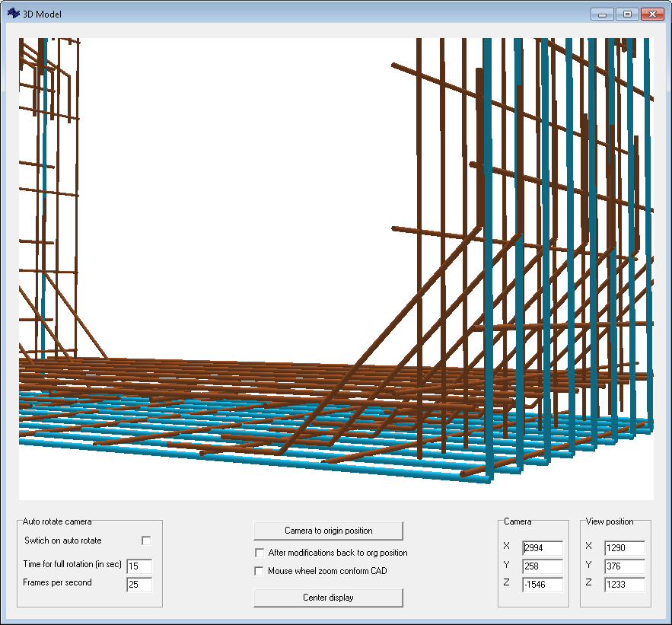This screenshot has height=625, width=672.
Task: Maximize the 3D Model window
Action: click(626, 13)
